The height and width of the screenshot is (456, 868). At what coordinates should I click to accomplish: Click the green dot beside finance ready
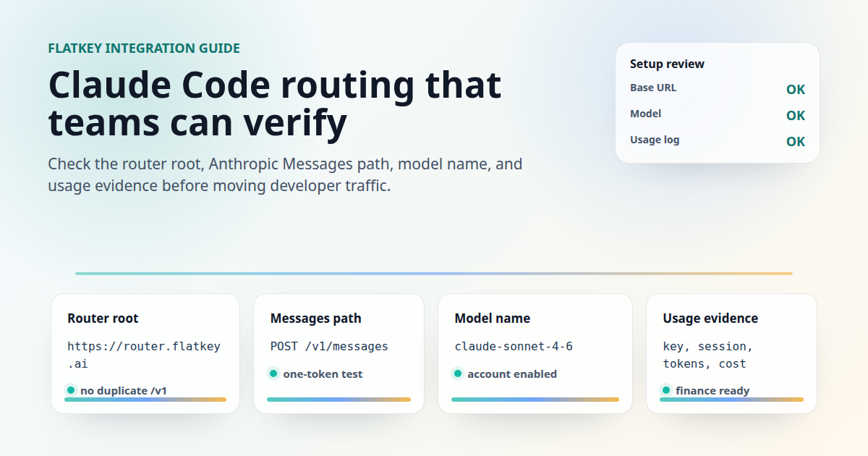coord(666,390)
